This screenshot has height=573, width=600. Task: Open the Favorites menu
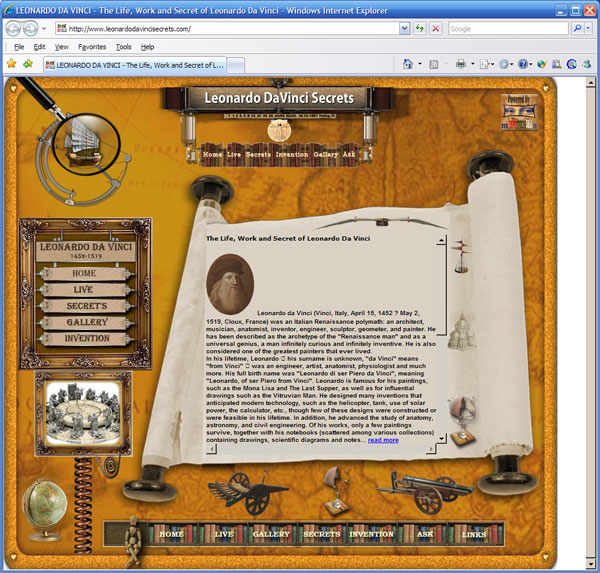[92, 47]
